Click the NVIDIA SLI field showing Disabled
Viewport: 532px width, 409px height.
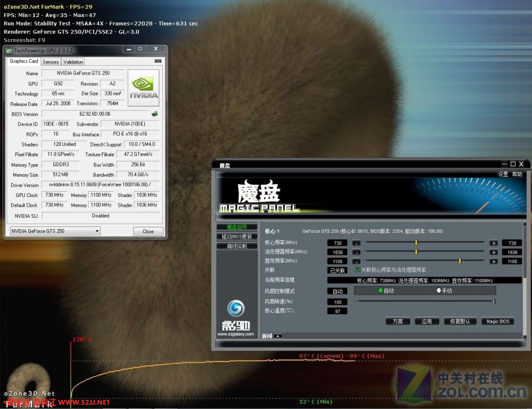(101, 216)
